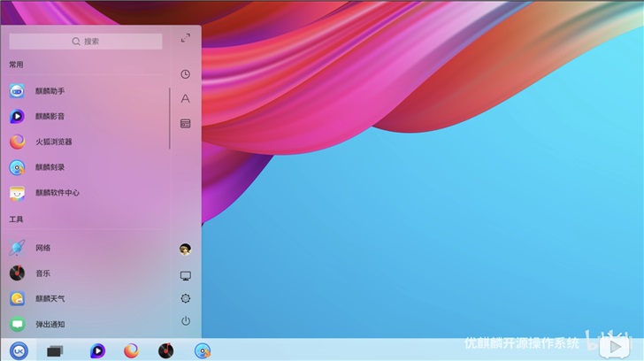Open 麒麟助手 from the app list
The width and height of the screenshot is (644, 361).
[x=49, y=91]
